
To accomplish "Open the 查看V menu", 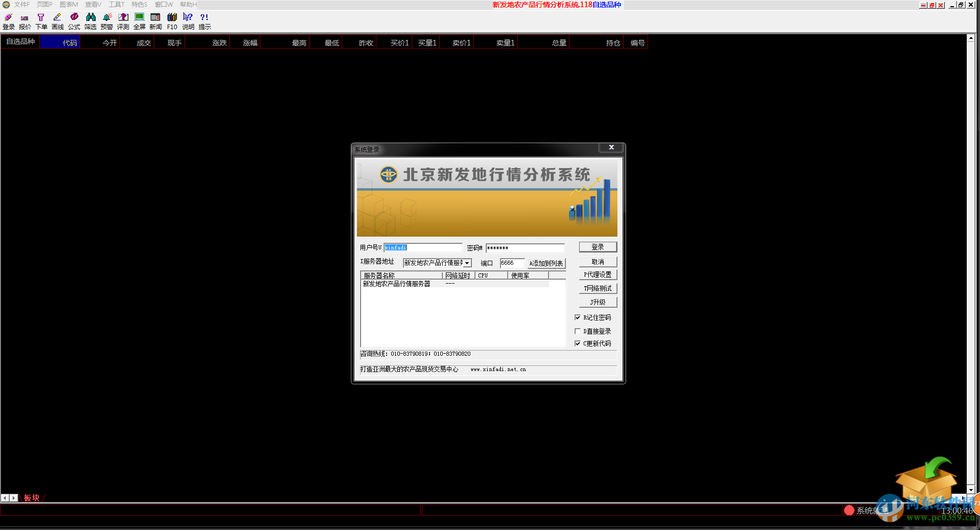I will tap(93, 5).
